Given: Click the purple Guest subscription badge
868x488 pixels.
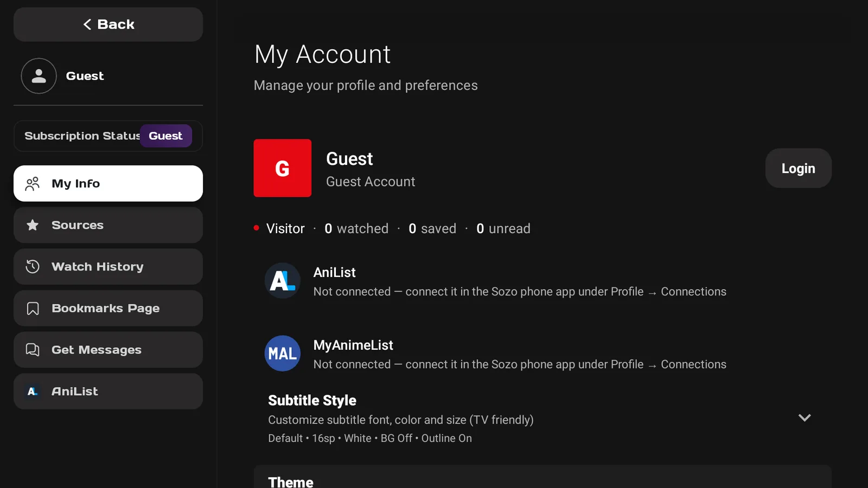Looking at the screenshot, I should tap(165, 136).
